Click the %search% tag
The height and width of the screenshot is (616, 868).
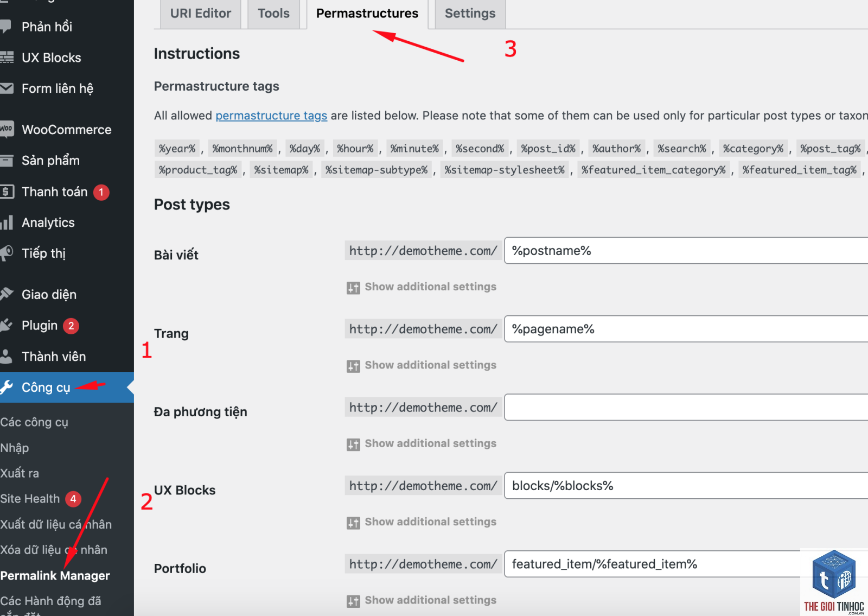tap(682, 148)
